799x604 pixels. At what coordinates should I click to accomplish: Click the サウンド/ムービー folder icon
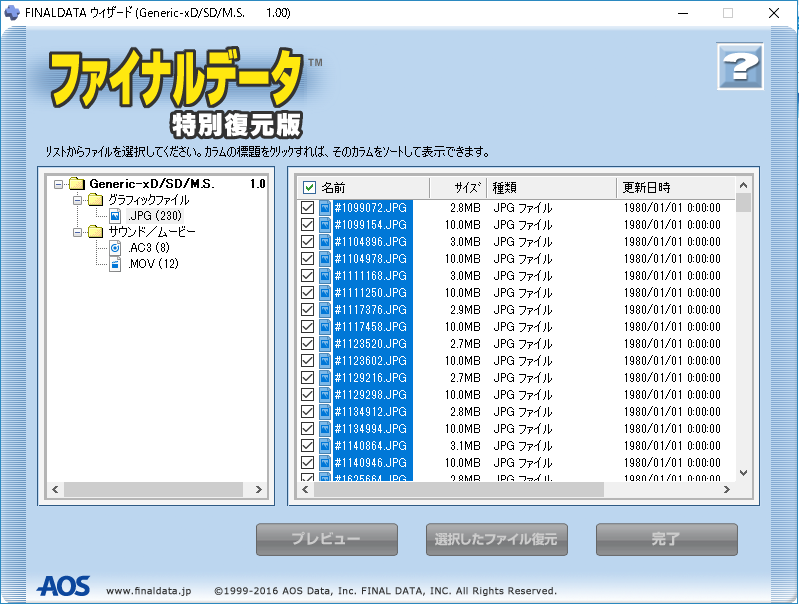tap(95, 232)
